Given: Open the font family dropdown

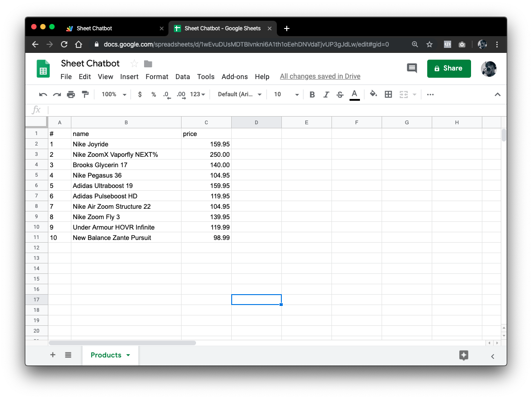Looking at the screenshot, I should click(x=239, y=94).
